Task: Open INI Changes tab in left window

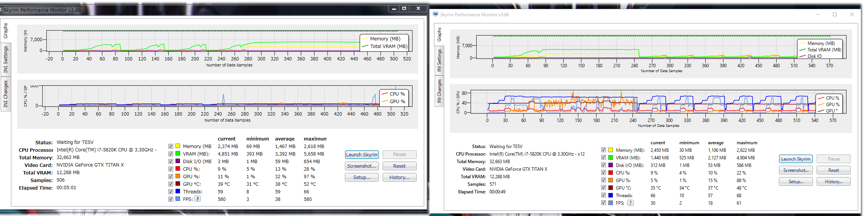Action: point(6,94)
